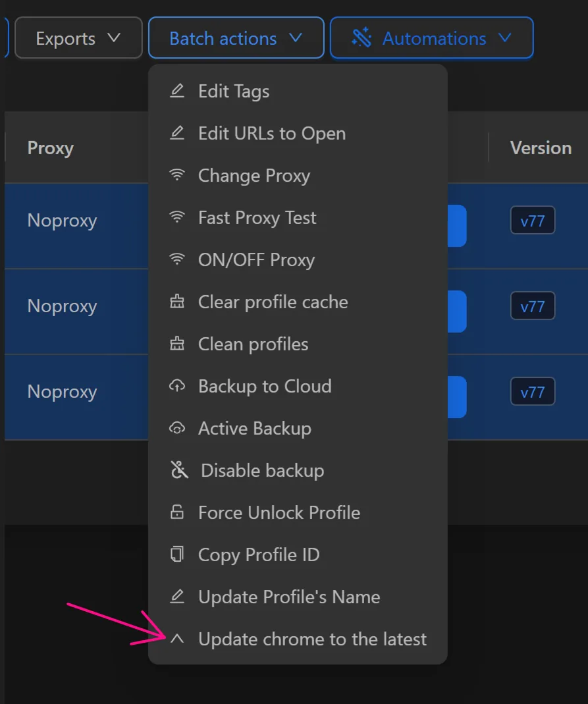588x704 pixels.
Task: Click the Clear profile cache broom icon
Action: click(176, 302)
